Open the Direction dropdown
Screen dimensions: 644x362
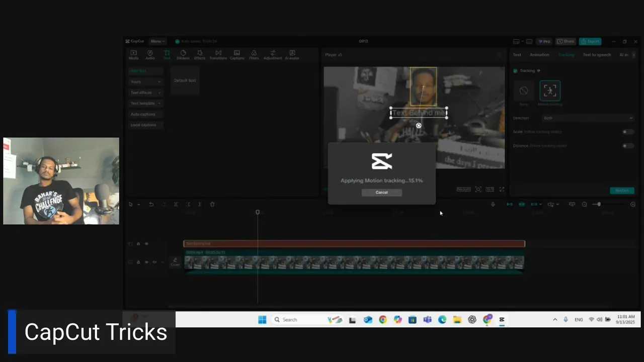coord(588,118)
